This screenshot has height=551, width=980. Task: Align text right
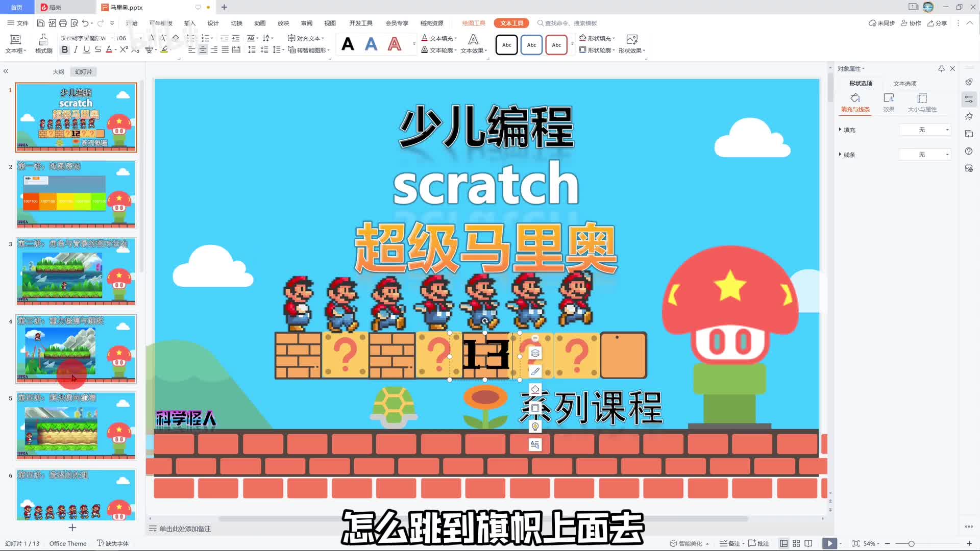coord(214,50)
